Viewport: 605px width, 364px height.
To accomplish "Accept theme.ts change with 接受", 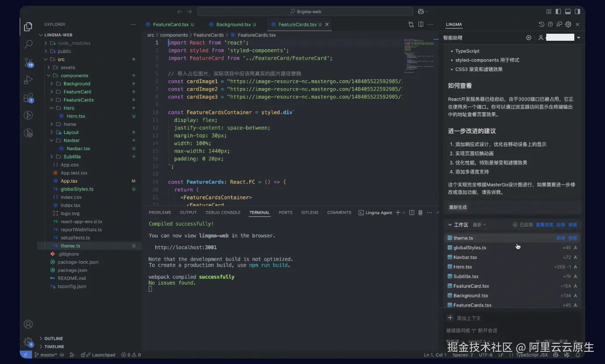I will 573,238.
